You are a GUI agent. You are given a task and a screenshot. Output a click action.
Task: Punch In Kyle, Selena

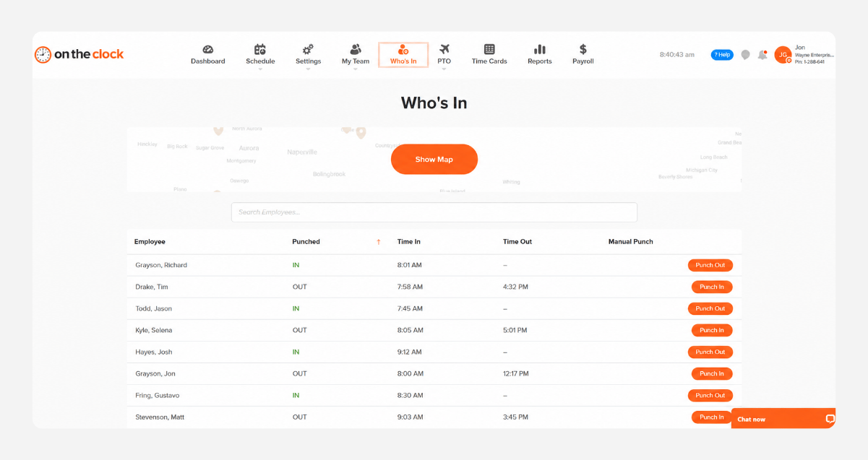point(712,330)
